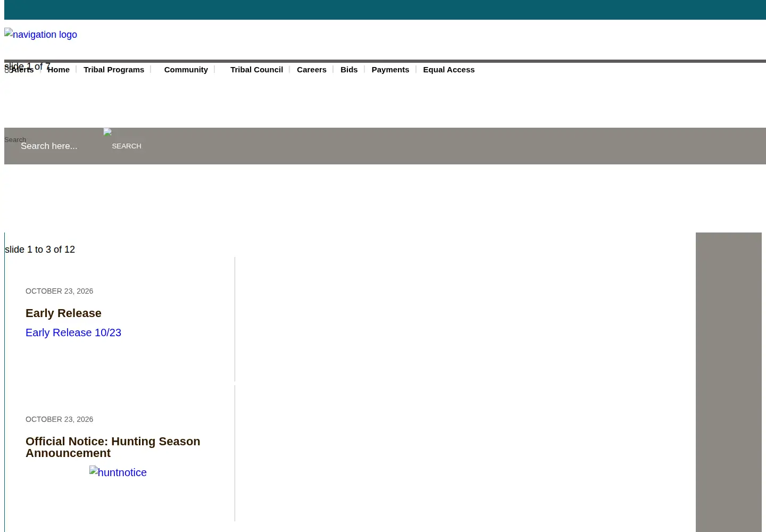
Task: Go to the Payments page
Action: (390, 70)
